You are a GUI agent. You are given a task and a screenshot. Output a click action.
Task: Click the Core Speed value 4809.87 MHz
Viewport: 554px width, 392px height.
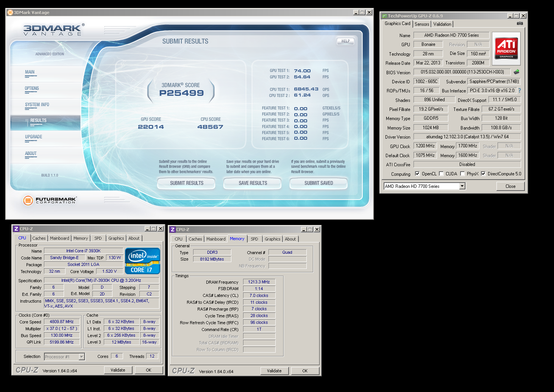click(x=62, y=322)
